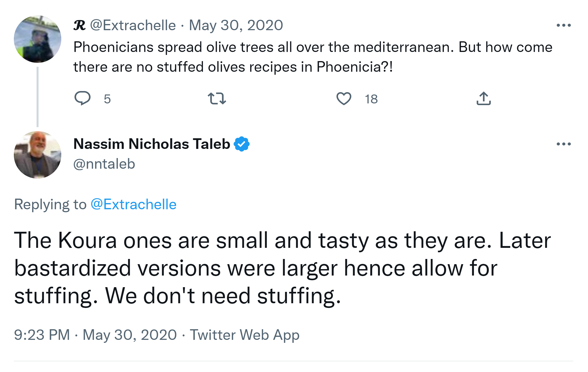Open more options on Taleb's reply

pos(564,144)
